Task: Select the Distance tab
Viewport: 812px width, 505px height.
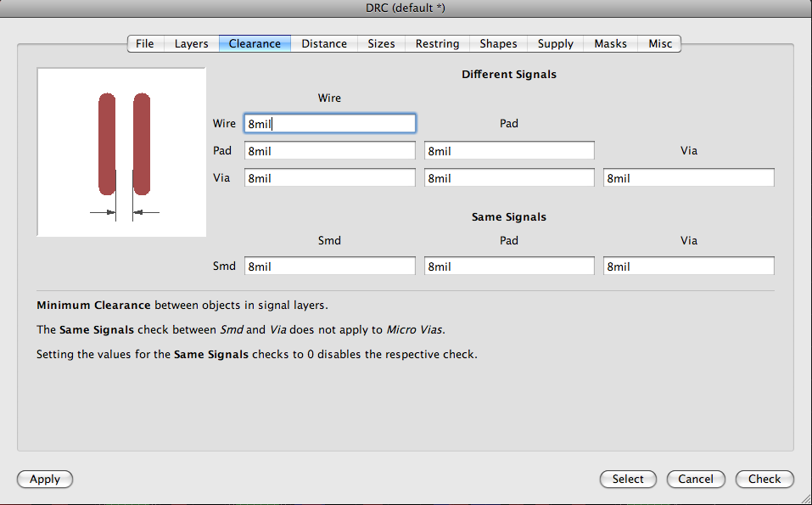Action: 324,43
